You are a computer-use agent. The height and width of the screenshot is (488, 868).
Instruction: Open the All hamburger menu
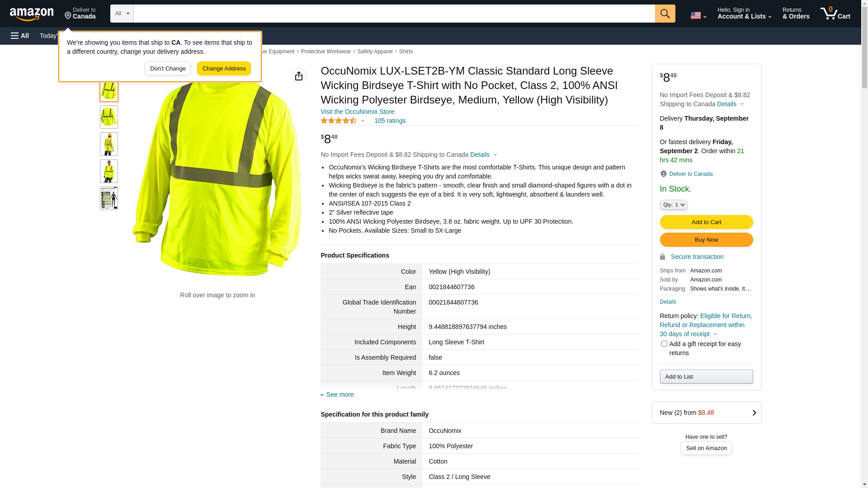[20, 36]
